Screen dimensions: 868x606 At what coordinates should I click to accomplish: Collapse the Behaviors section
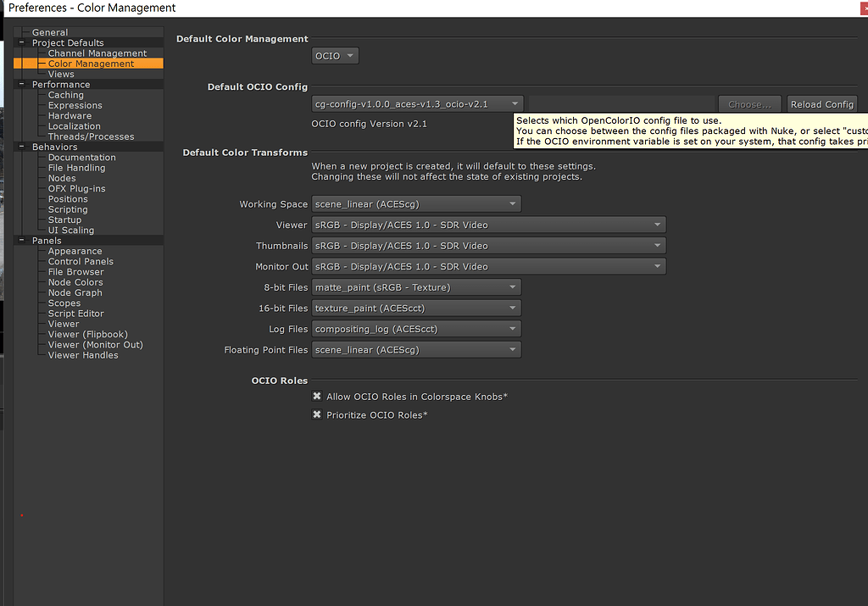point(20,146)
